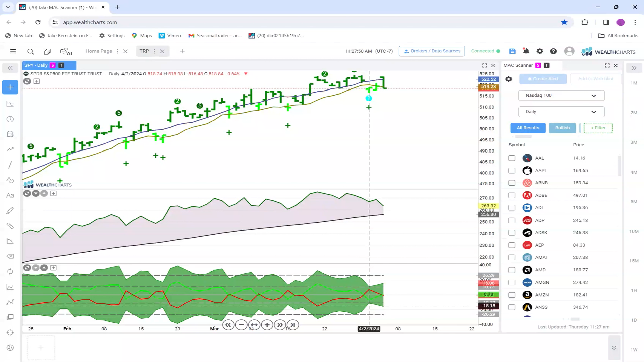Collapse the left sidebar double-arrow
Screen dimensions: 644x362
[10, 68]
